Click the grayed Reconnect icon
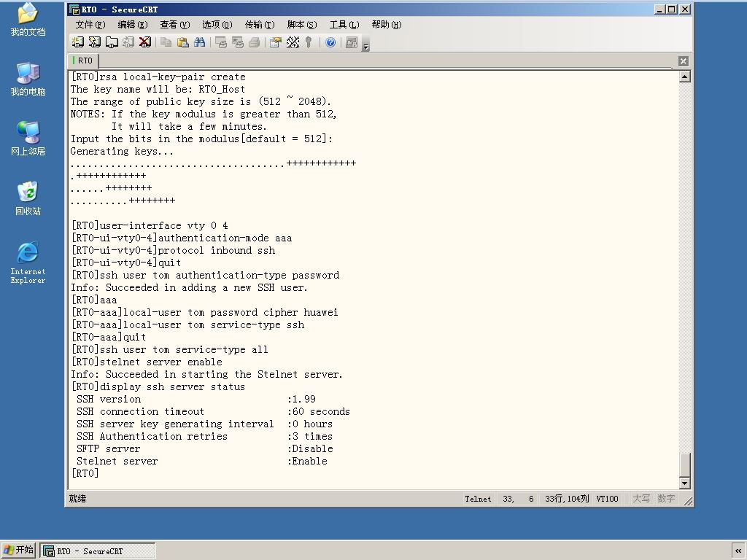Image resolution: width=747 pixels, height=560 pixels. (x=128, y=42)
